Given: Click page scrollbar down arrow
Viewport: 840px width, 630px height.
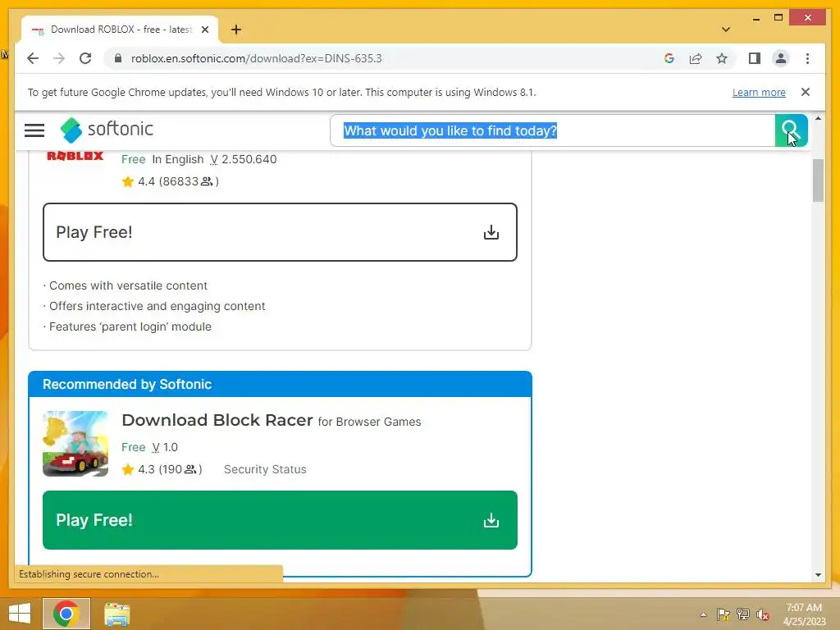Looking at the screenshot, I should click(x=818, y=575).
